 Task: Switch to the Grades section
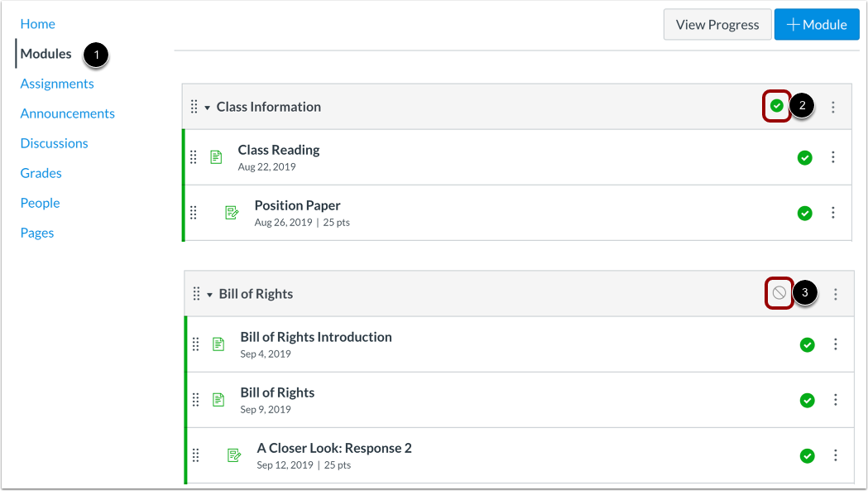[x=41, y=172]
